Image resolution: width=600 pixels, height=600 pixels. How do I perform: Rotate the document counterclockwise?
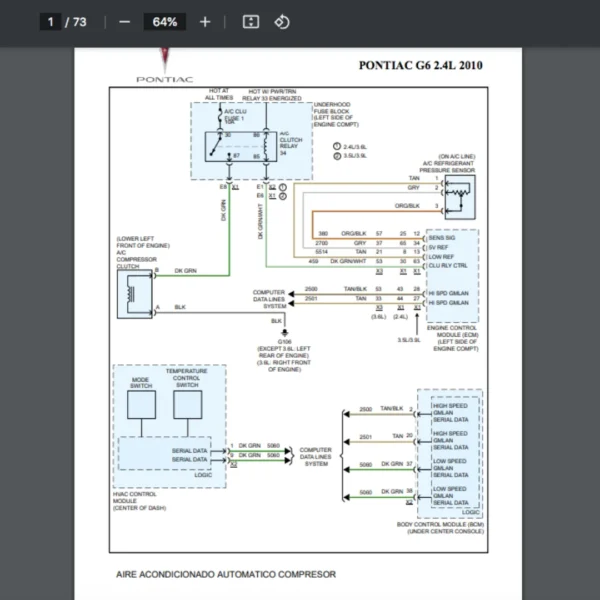[x=282, y=22]
